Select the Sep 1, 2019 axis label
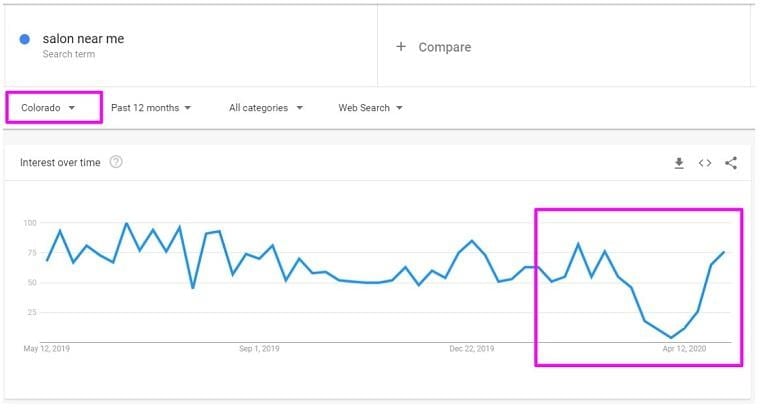 click(259, 348)
